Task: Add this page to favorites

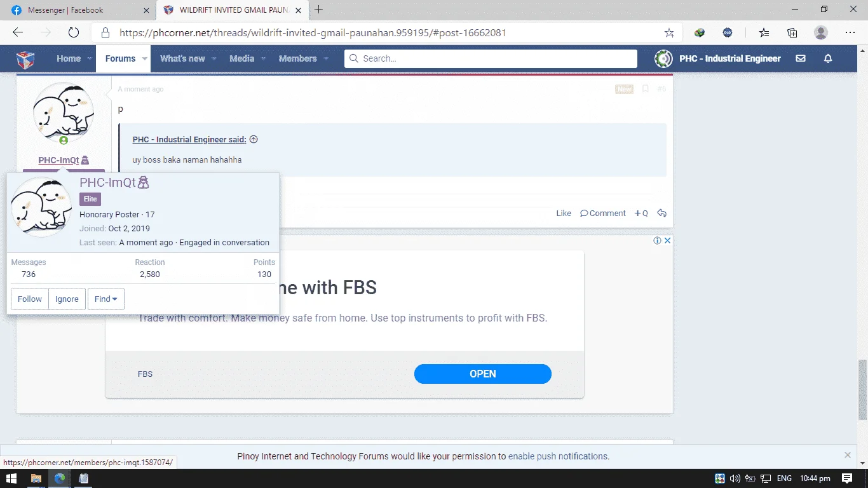Action: 669,32
